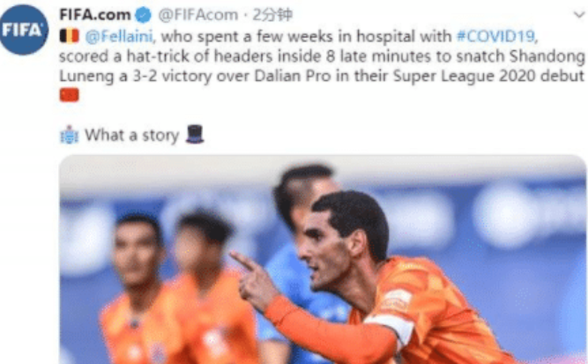This screenshot has width=588, height=364.
Task: Click the top hat emoji
Action: (x=195, y=134)
